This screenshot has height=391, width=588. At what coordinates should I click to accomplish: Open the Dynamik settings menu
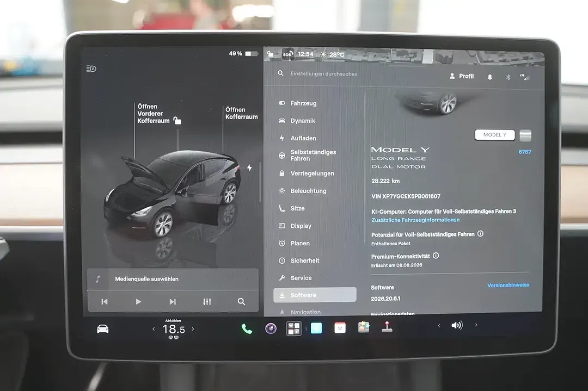297,121
